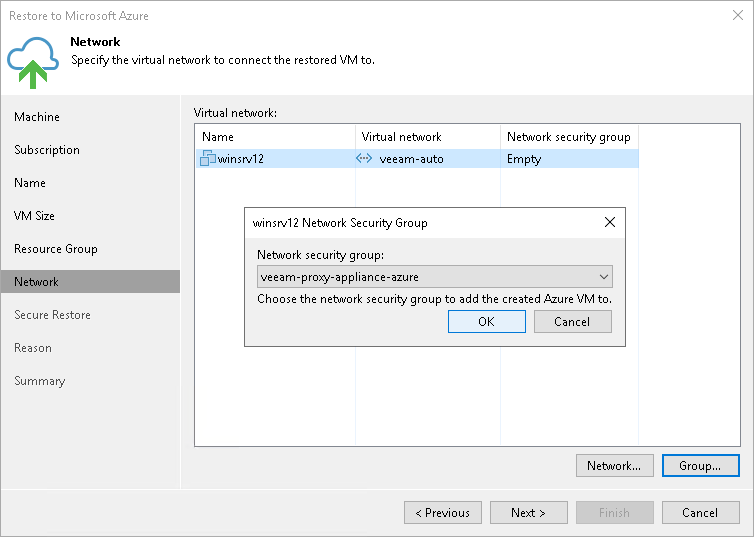Open the Network... selection button
This screenshot has width=754, height=537.
pos(615,465)
